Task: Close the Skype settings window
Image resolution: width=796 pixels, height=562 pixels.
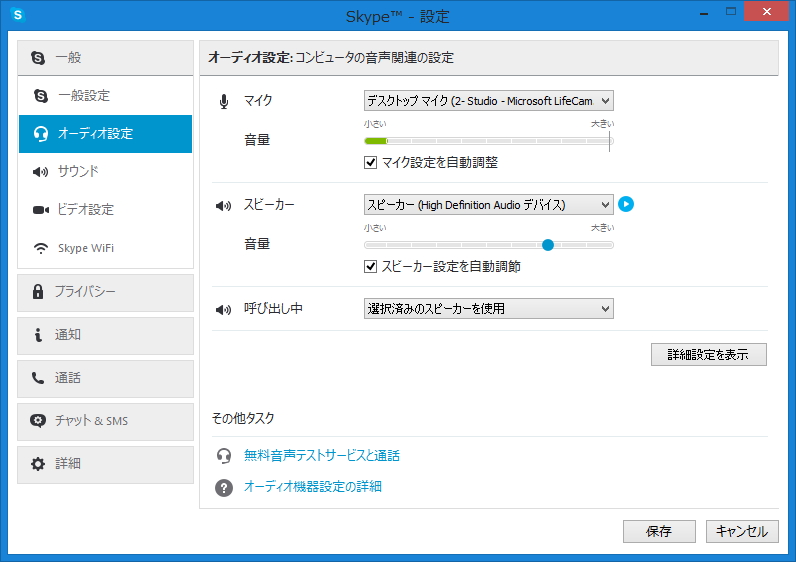Action: tap(767, 12)
